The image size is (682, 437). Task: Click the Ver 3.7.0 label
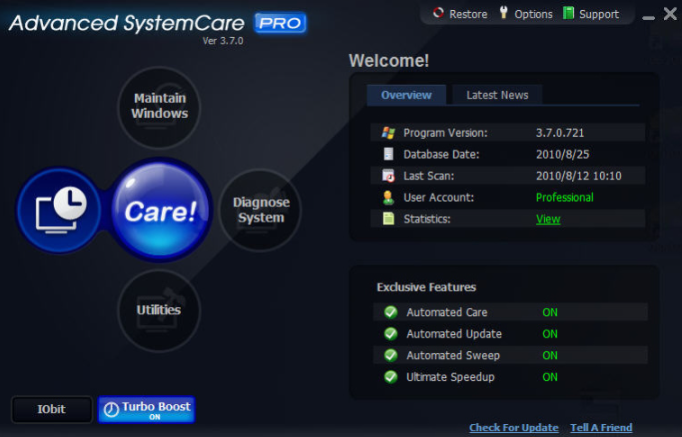pos(223,41)
